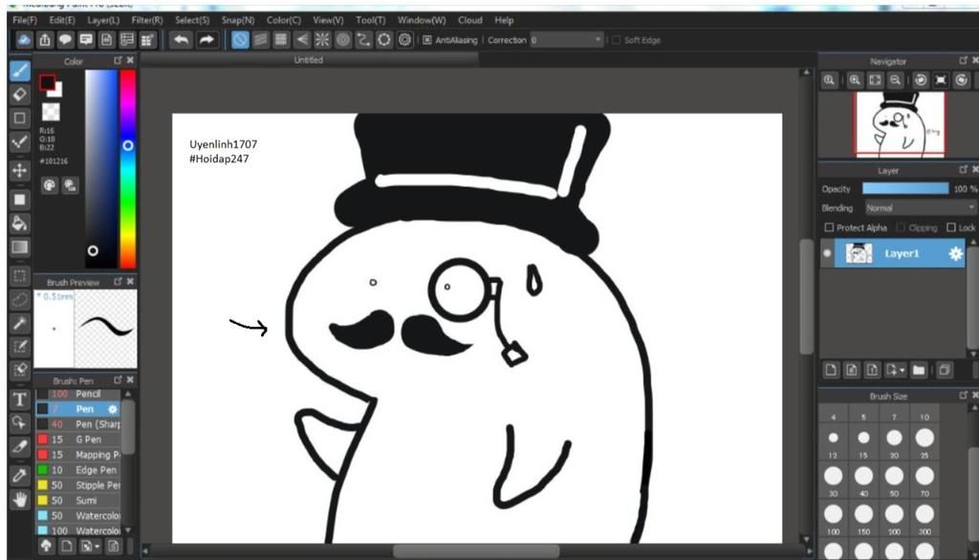Click the Navigator canvas thumbnail
This screenshot has width=979, height=560.
point(900,123)
